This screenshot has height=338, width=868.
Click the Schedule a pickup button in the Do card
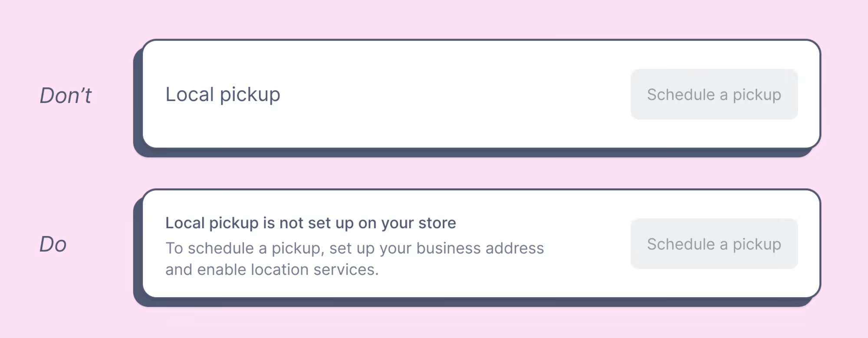(714, 244)
